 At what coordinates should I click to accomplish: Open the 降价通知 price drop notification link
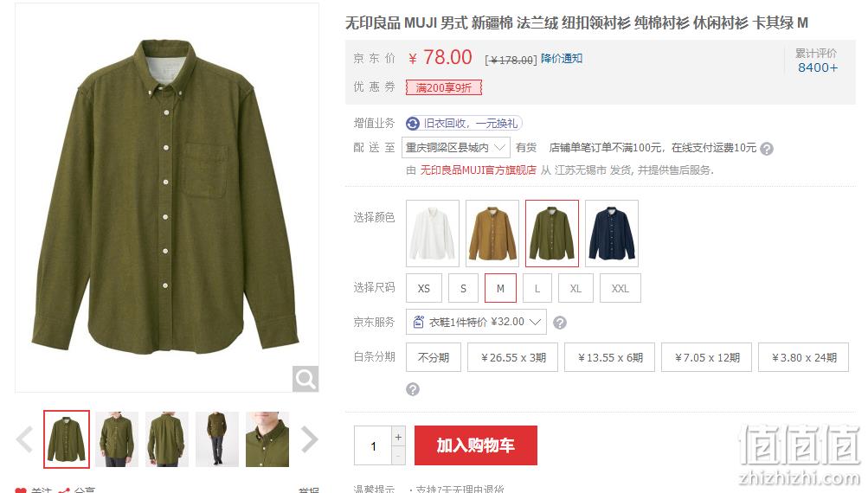coord(562,59)
